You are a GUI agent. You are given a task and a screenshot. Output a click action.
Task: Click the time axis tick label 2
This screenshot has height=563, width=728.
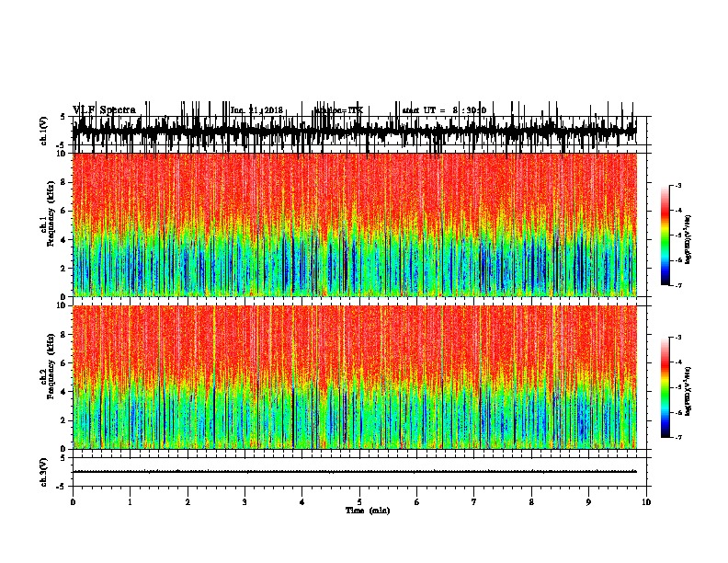point(188,502)
